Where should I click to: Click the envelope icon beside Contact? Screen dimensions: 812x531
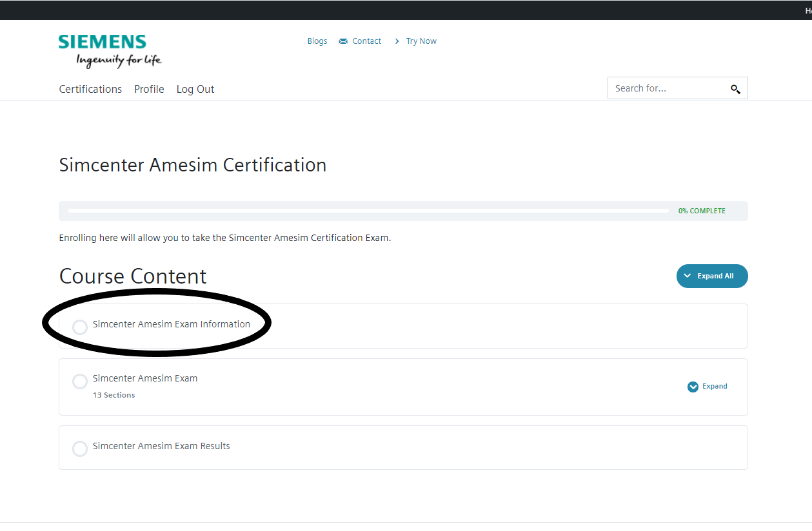(342, 41)
